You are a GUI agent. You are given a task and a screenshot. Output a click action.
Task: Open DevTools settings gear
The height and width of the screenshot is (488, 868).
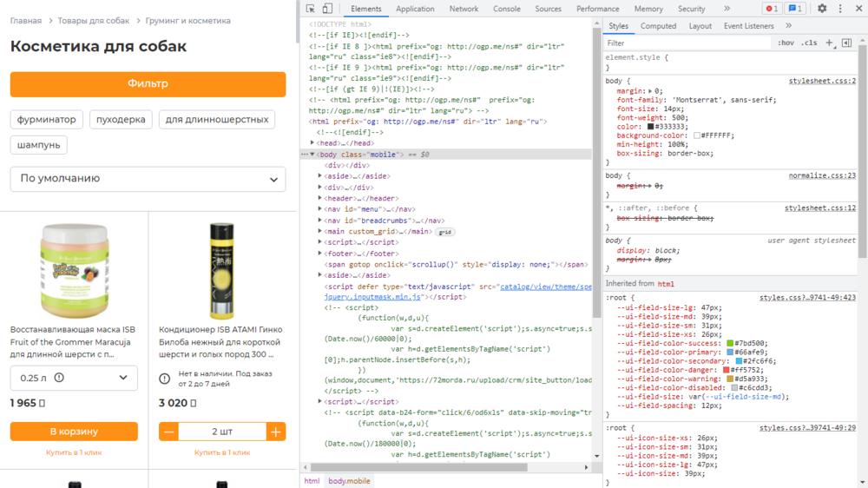822,9
